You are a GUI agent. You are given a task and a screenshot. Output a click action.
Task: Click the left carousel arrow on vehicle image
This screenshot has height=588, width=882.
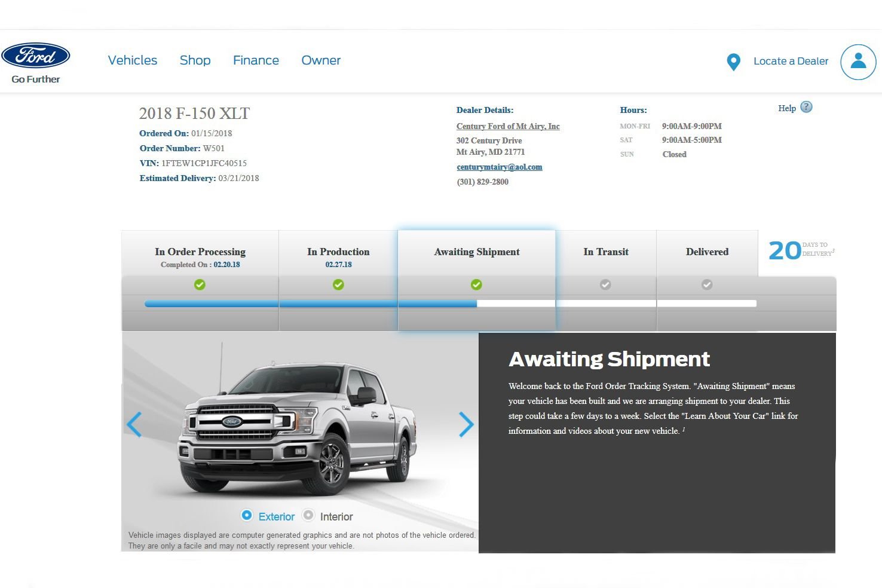tap(134, 424)
